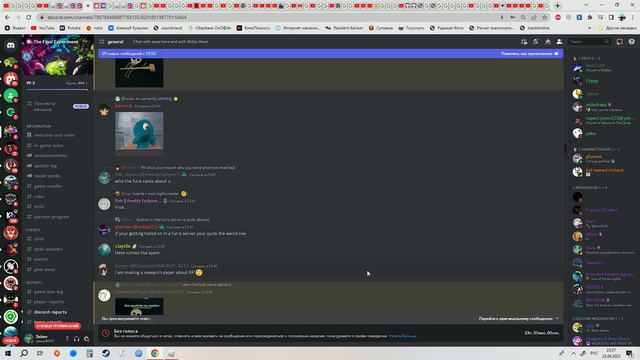
Task: Open clayt0x user profile from message
Action: (x=122, y=247)
